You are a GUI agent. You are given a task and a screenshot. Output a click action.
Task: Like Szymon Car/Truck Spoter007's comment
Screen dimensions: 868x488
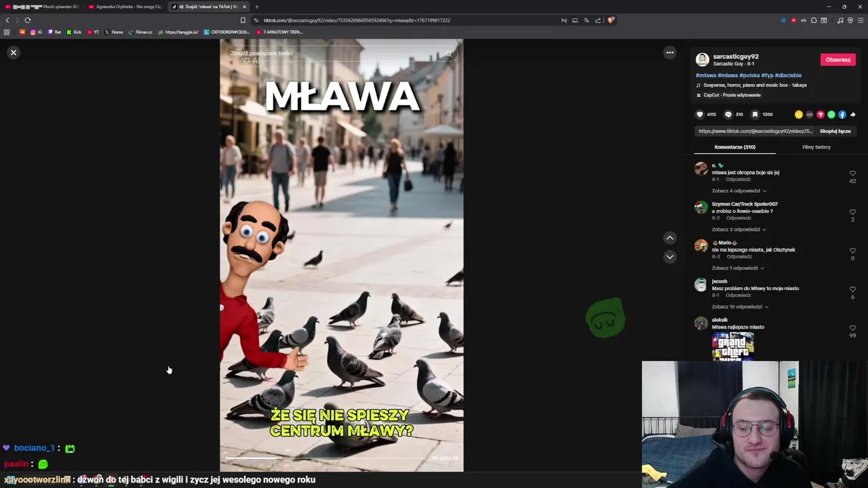click(x=852, y=212)
